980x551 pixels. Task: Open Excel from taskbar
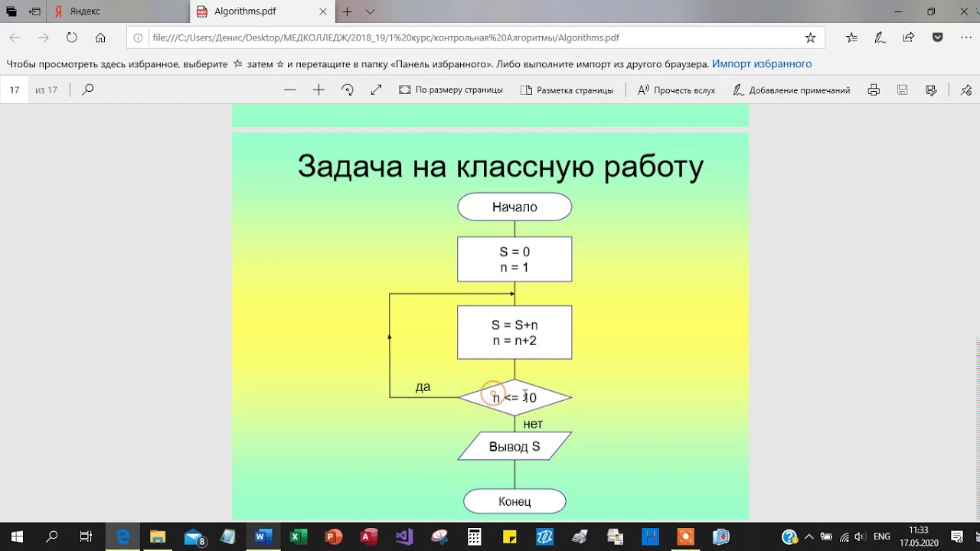(x=298, y=536)
